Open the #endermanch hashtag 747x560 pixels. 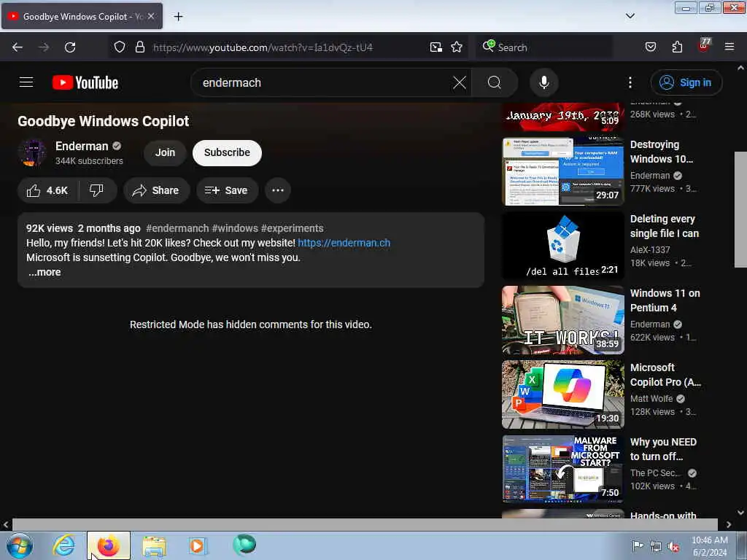click(x=177, y=228)
